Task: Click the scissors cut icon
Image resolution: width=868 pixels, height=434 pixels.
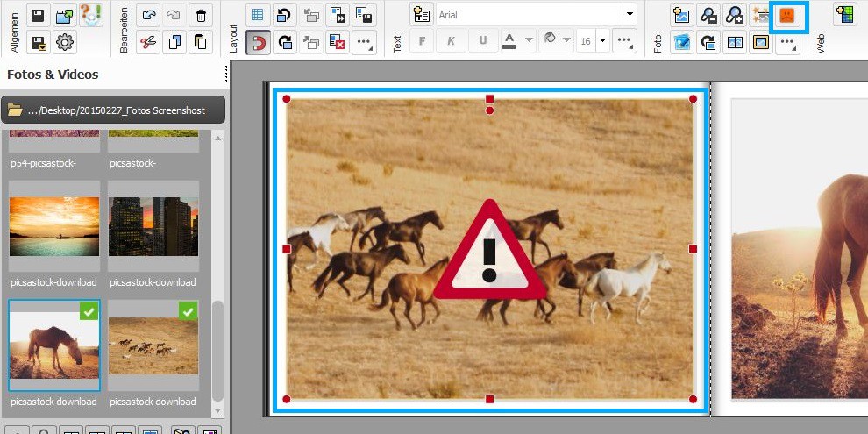Action: pos(149,41)
